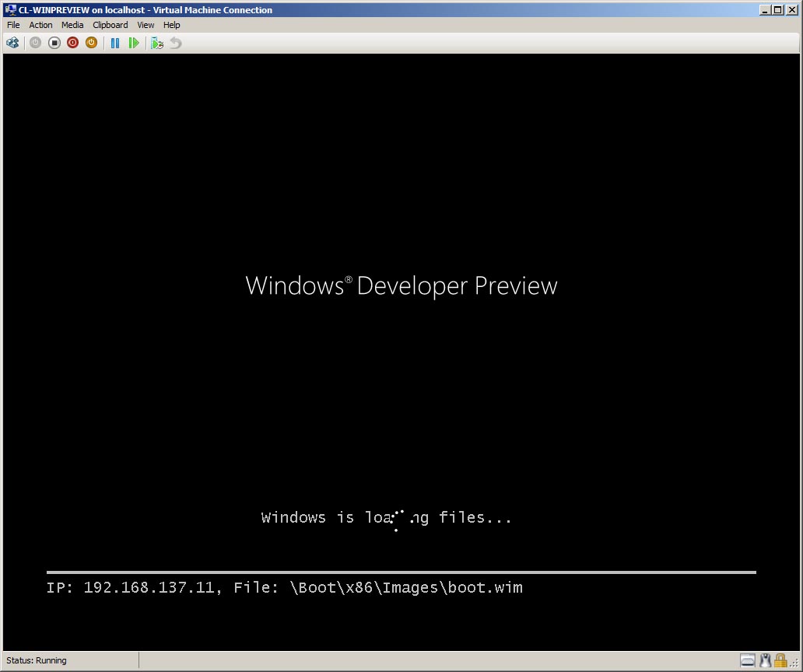803x672 pixels.
Task: Click the gold padlock status icon
Action: tap(780, 660)
